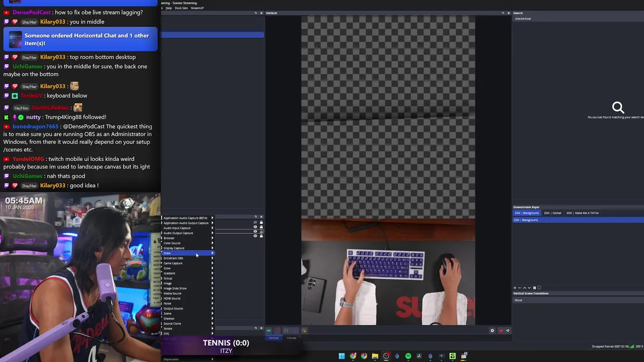Select highlighted Draw source entry
Viewport: 644px width, 362px height.
click(x=187, y=253)
